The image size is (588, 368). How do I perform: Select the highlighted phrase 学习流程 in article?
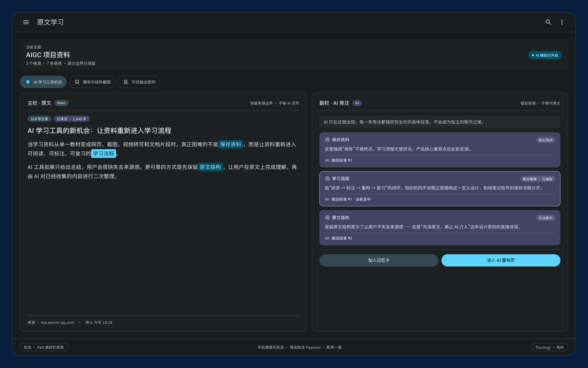(x=104, y=154)
